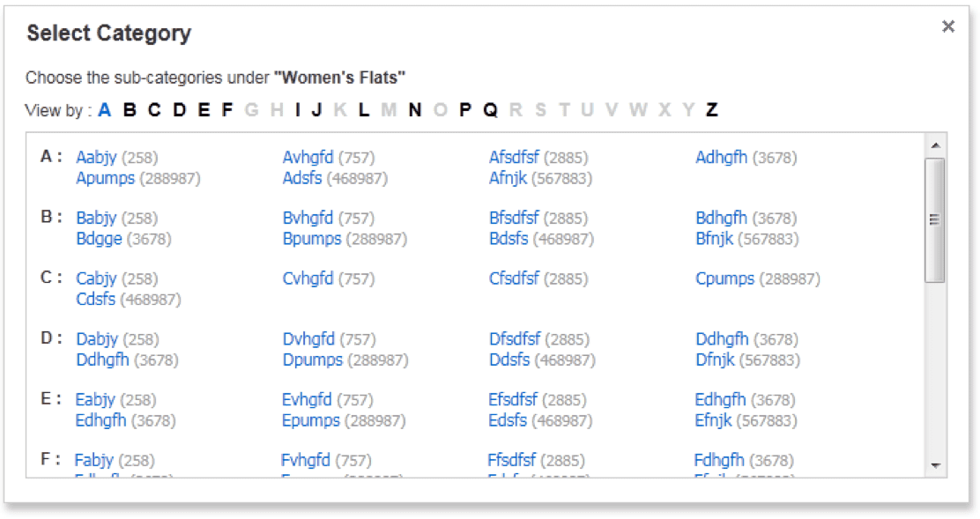Open the Bvhgfd category link

308,218
